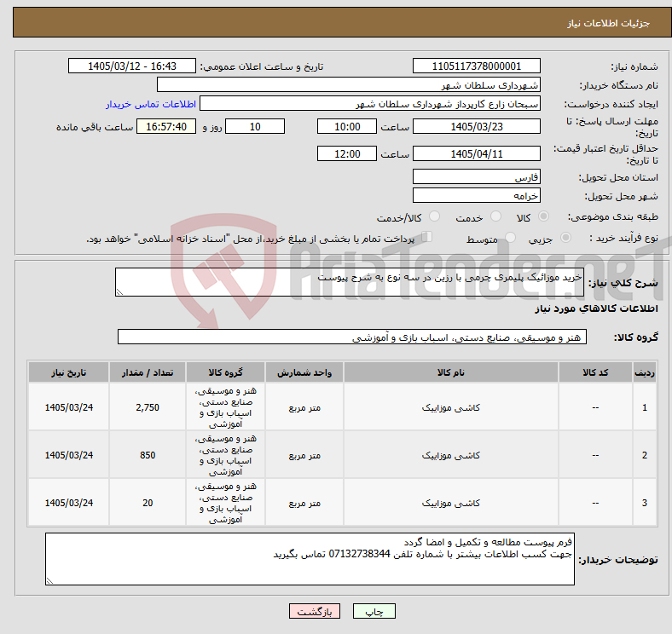
Task: Select the خدمت radio button
Action: (x=495, y=216)
